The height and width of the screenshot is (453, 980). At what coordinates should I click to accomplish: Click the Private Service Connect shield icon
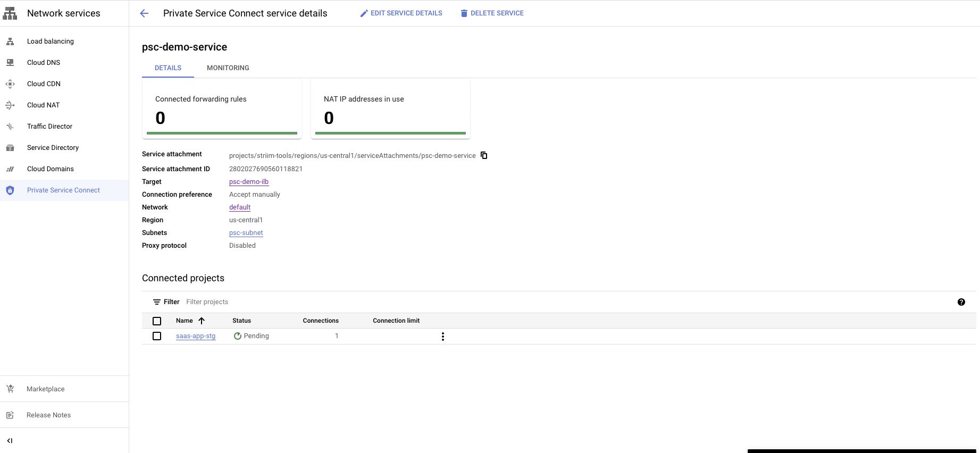click(10, 190)
